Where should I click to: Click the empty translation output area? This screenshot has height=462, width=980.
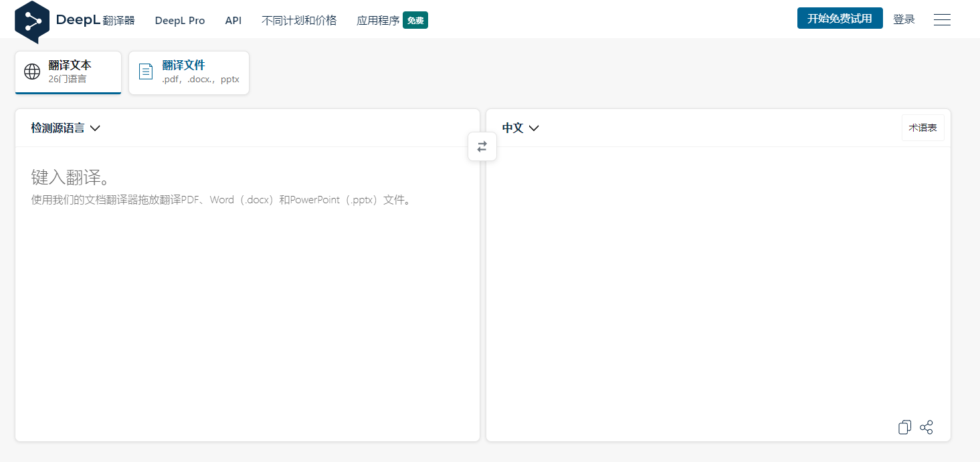pyautogui.click(x=718, y=281)
